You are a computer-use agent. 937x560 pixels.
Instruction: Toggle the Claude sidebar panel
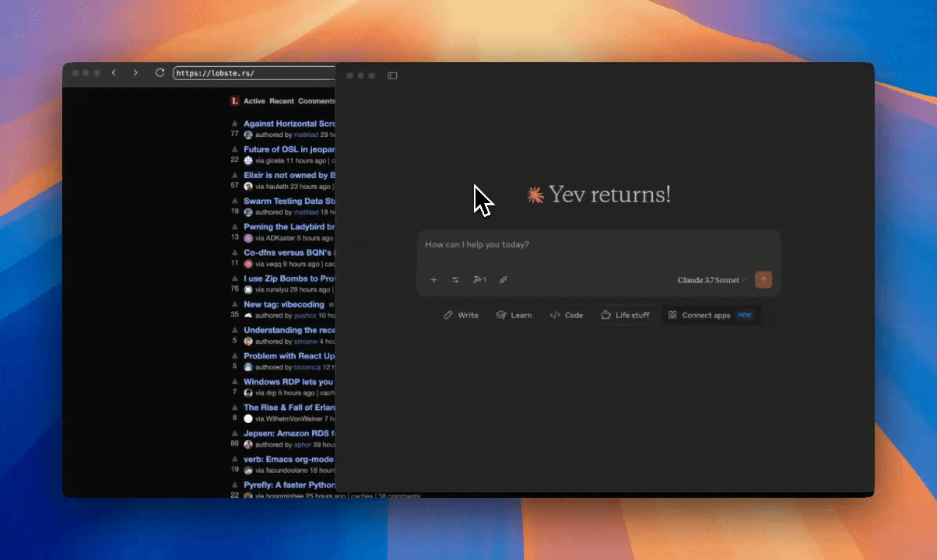pyautogui.click(x=392, y=75)
